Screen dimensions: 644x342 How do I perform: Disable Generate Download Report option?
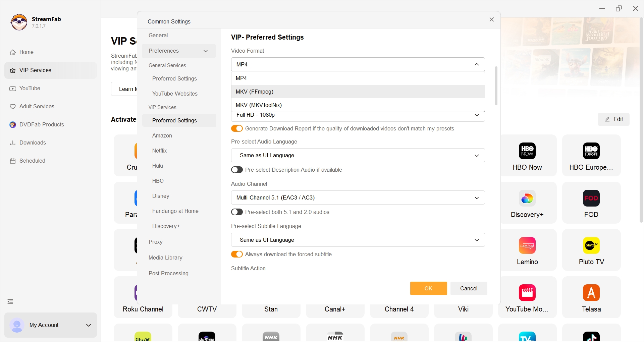[x=237, y=128]
